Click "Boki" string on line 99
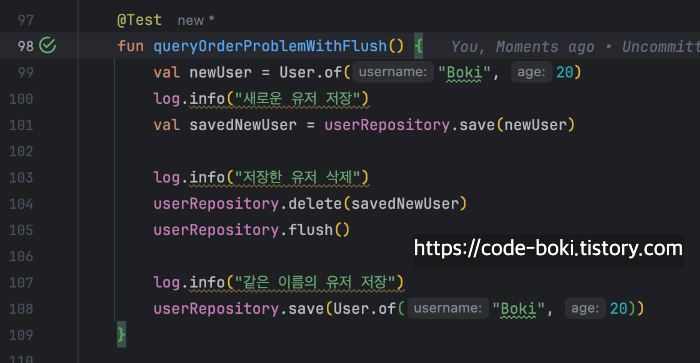 (x=464, y=72)
